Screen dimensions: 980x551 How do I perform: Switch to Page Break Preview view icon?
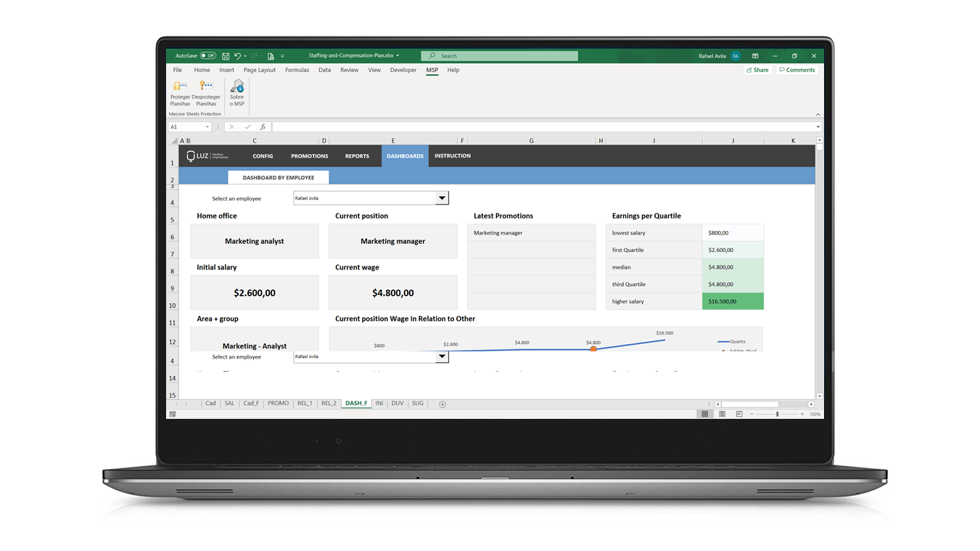[739, 414]
